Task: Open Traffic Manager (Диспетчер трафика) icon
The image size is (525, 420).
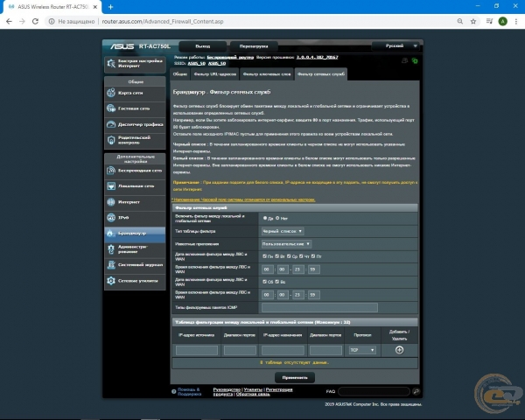Action: coord(111,124)
